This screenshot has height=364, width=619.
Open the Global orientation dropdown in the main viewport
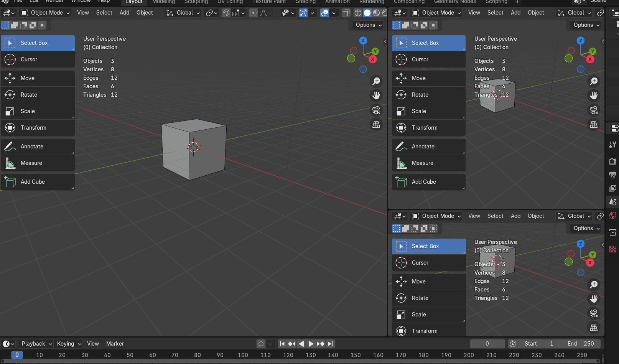pyautogui.click(x=183, y=13)
